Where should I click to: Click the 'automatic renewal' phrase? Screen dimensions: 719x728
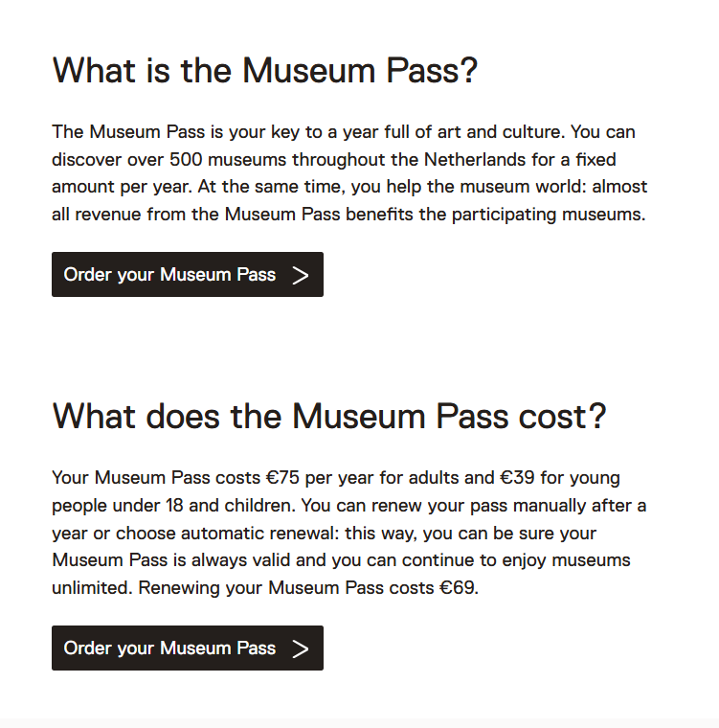tap(260, 533)
